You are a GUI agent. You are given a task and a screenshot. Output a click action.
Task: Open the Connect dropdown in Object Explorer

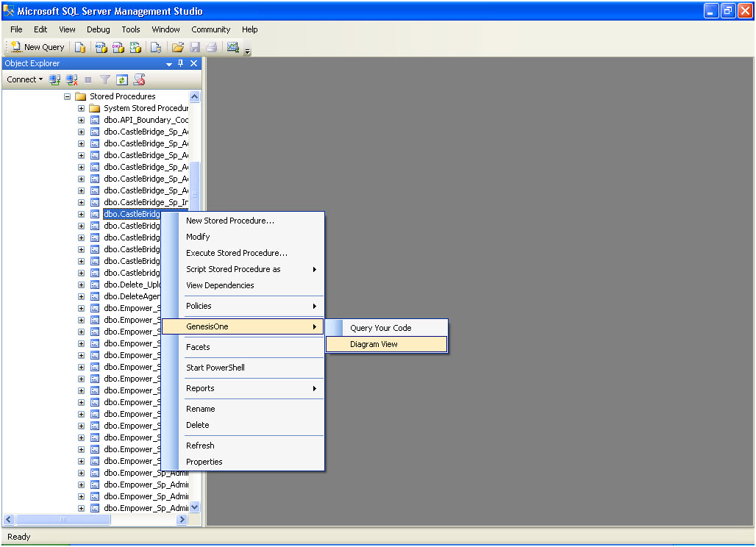point(24,79)
